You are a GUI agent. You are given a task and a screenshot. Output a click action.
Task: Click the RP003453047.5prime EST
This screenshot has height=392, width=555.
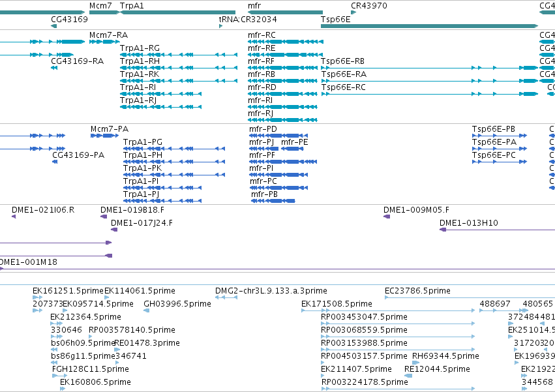click(398, 324)
